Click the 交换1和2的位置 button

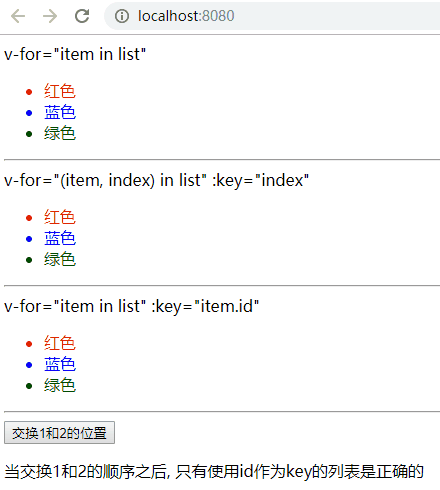click(59, 433)
